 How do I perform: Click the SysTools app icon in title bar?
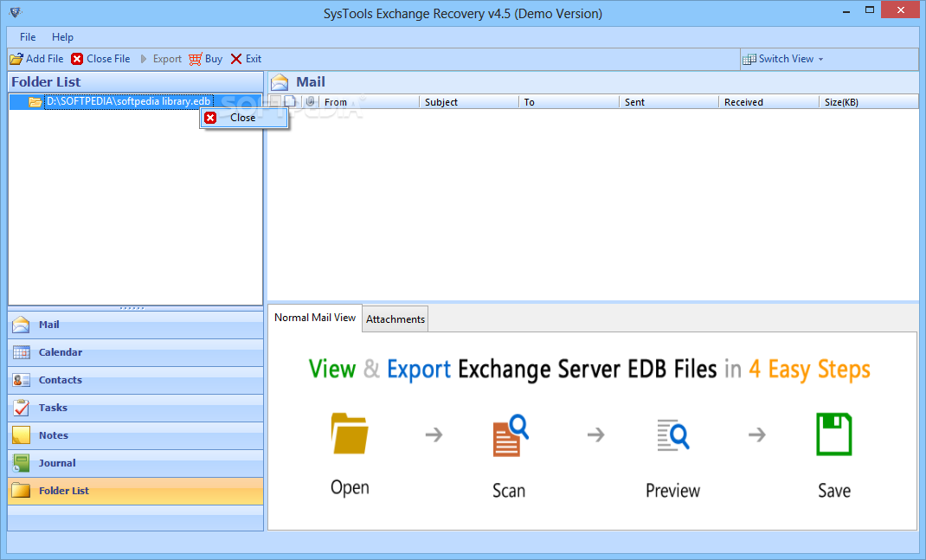point(16,12)
